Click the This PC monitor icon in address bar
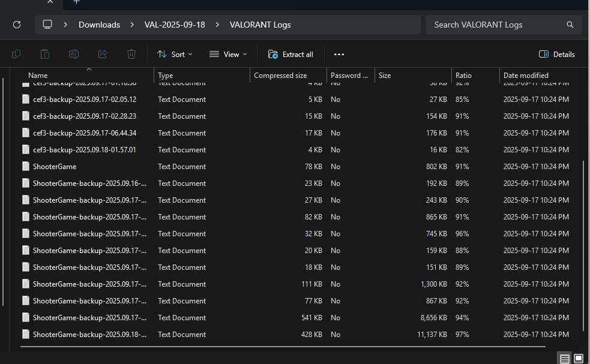Screen dimensions: 590x364 [x=47, y=25]
